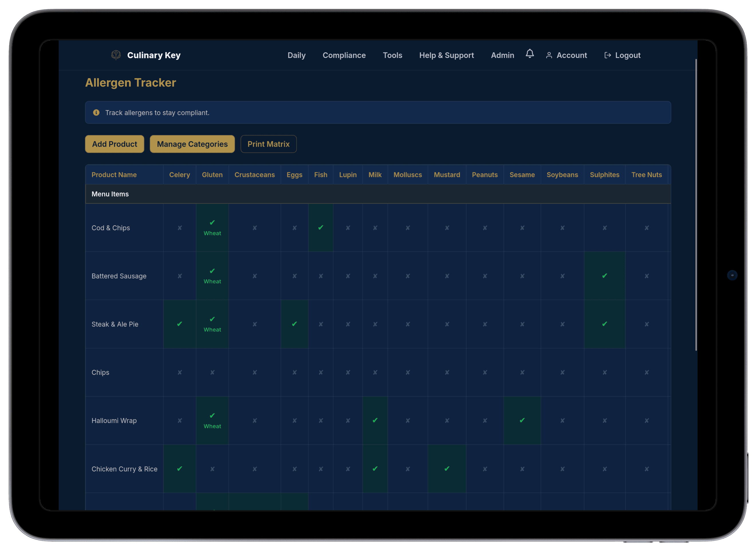Click the Account person icon
The height and width of the screenshot is (550, 756).
click(549, 55)
